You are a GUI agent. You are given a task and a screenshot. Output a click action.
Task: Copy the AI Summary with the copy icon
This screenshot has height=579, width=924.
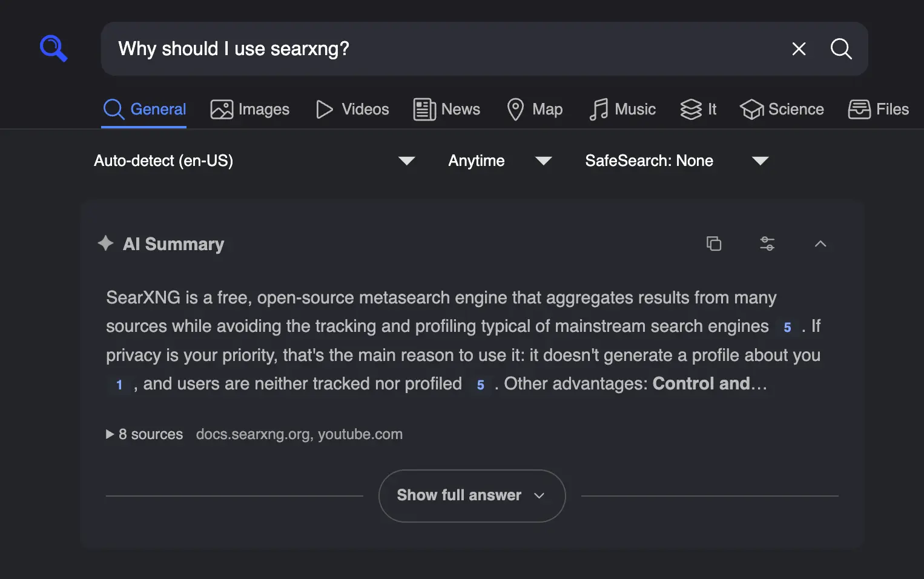click(x=714, y=243)
